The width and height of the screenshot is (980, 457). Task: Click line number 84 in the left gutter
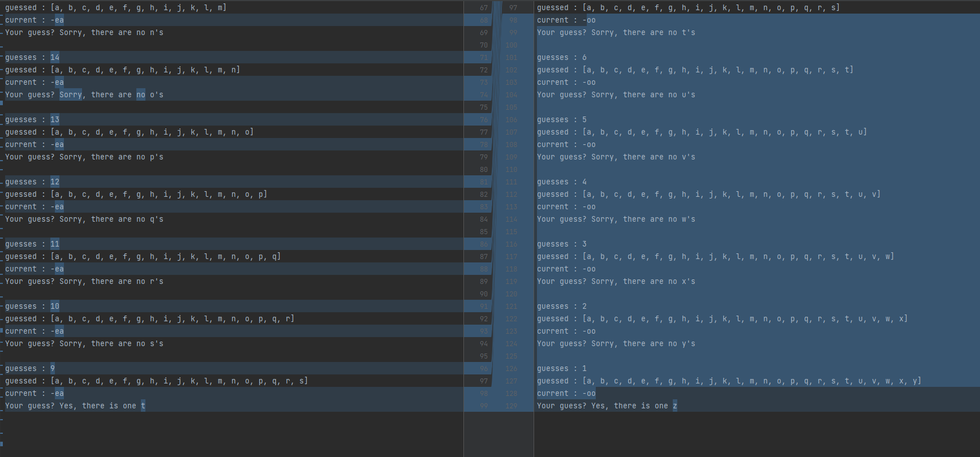coord(483,219)
